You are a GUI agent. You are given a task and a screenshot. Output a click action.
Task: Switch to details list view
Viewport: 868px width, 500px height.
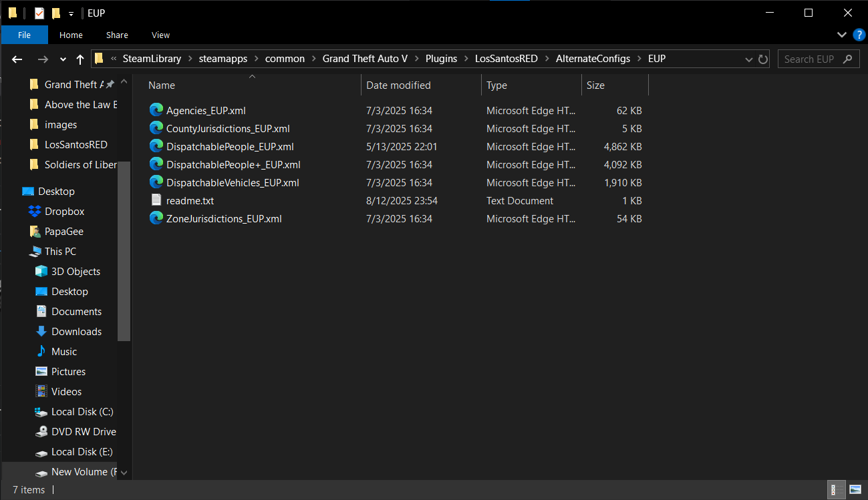(835, 490)
